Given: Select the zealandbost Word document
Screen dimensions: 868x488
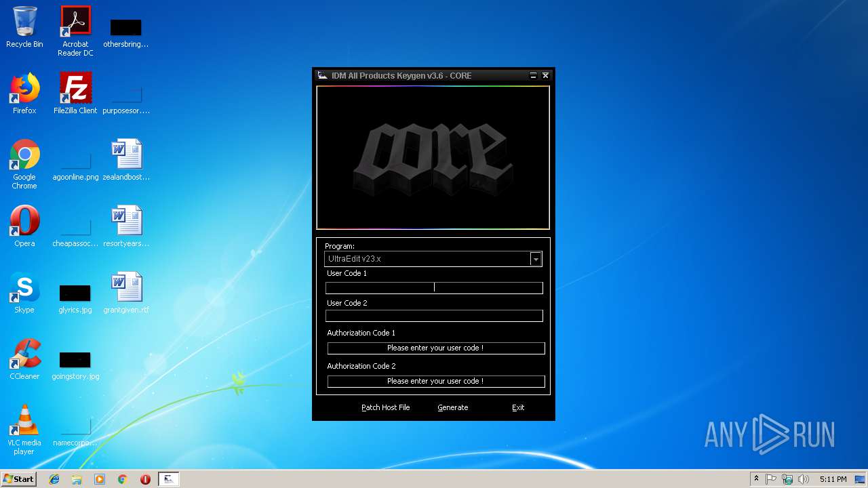Looking at the screenshot, I should coord(126,160).
